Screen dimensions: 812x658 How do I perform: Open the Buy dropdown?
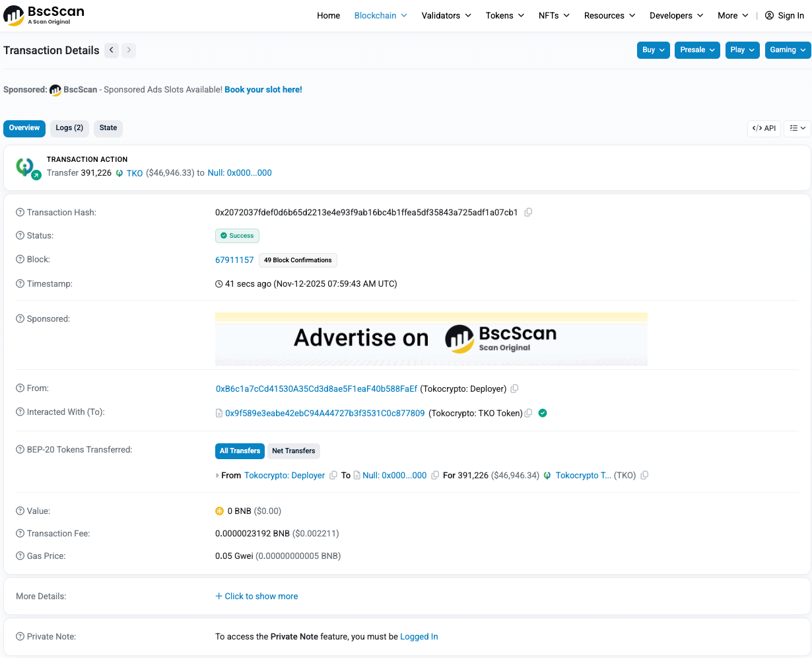[x=653, y=50]
